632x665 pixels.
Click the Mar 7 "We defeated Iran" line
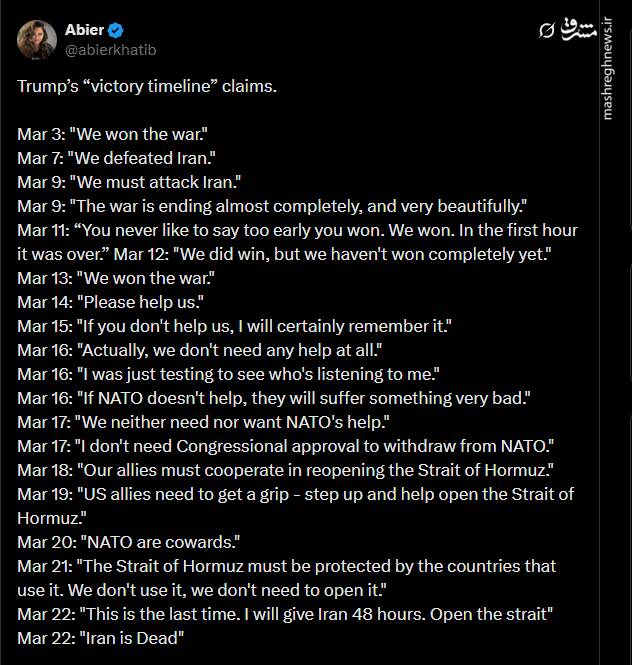[x=116, y=158]
